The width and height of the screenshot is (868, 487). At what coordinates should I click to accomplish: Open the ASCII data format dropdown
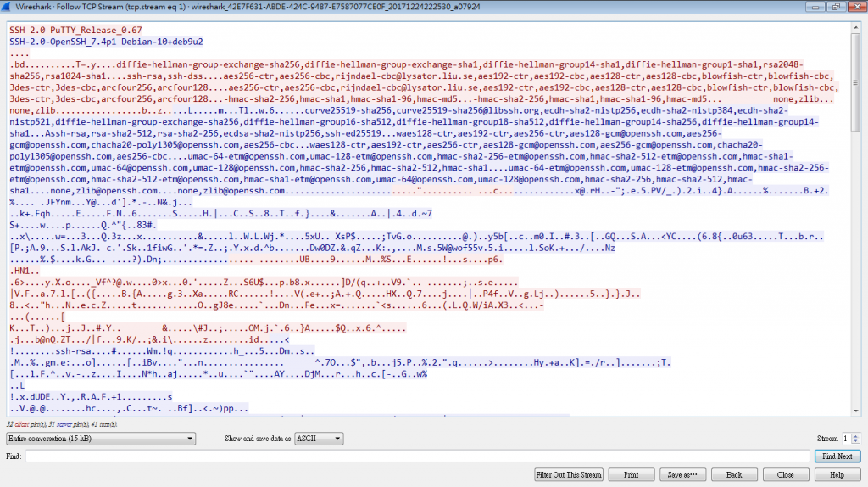click(x=319, y=439)
